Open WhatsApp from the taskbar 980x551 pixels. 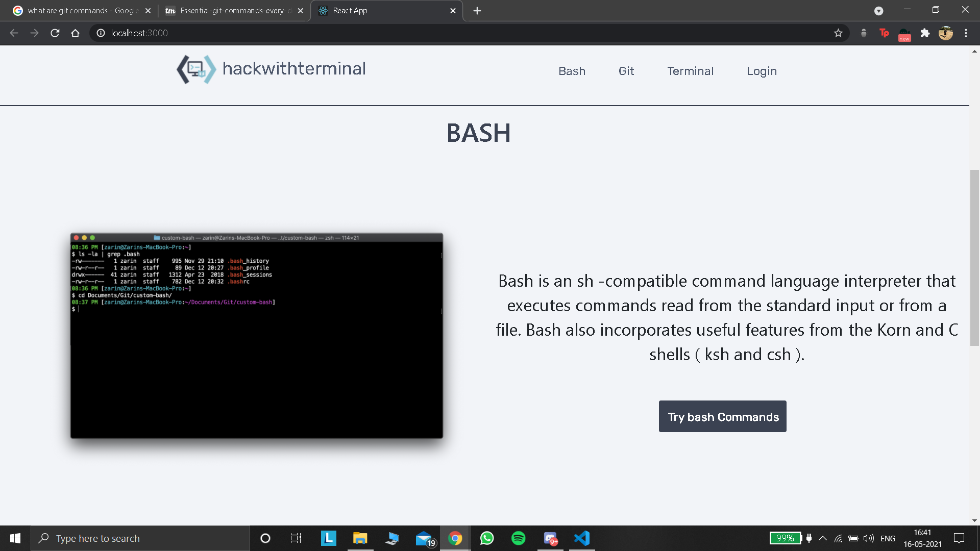tap(487, 538)
